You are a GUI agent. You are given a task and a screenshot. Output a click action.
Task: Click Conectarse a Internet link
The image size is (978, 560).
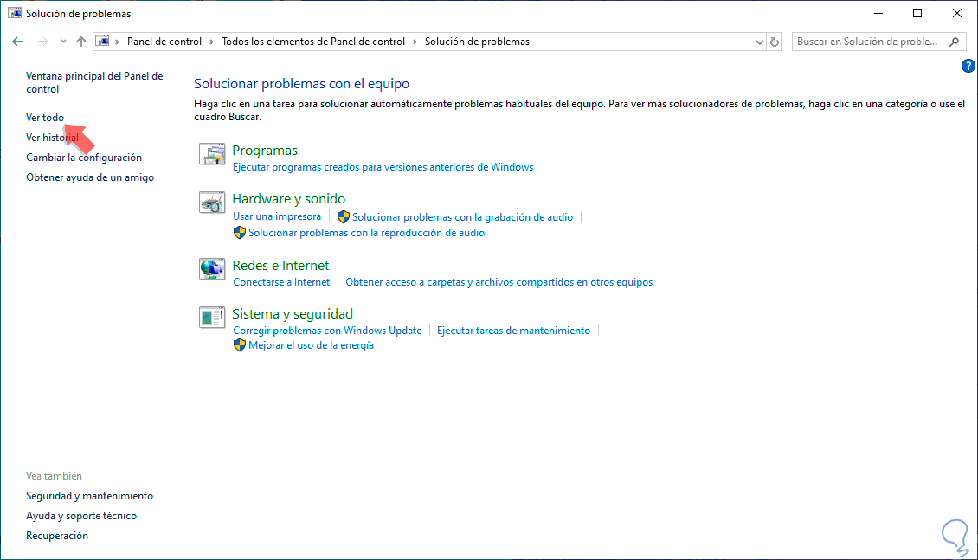pos(281,282)
